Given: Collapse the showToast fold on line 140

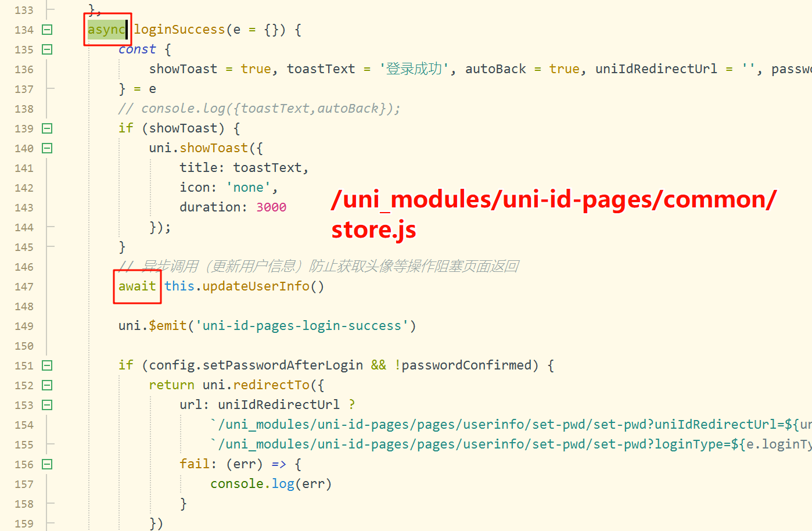Looking at the screenshot, I should click(48, 148).
